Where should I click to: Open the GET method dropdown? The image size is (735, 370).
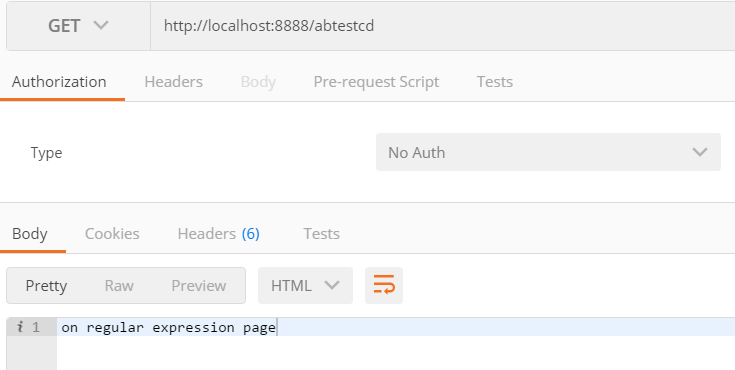point(78,26)
